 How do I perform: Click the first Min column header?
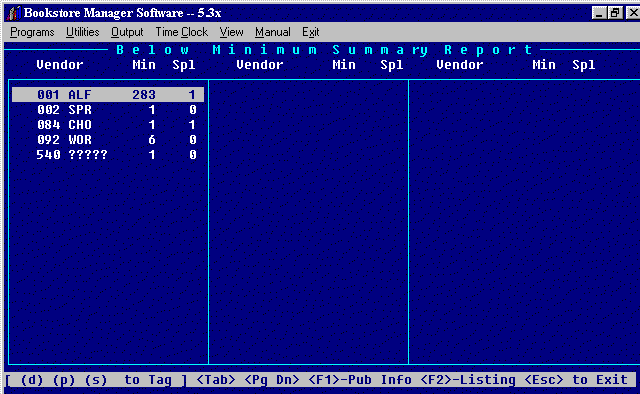coord(144,65)
